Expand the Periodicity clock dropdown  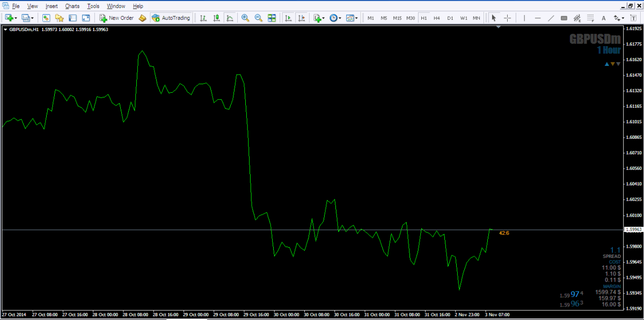tap(340, 18)
